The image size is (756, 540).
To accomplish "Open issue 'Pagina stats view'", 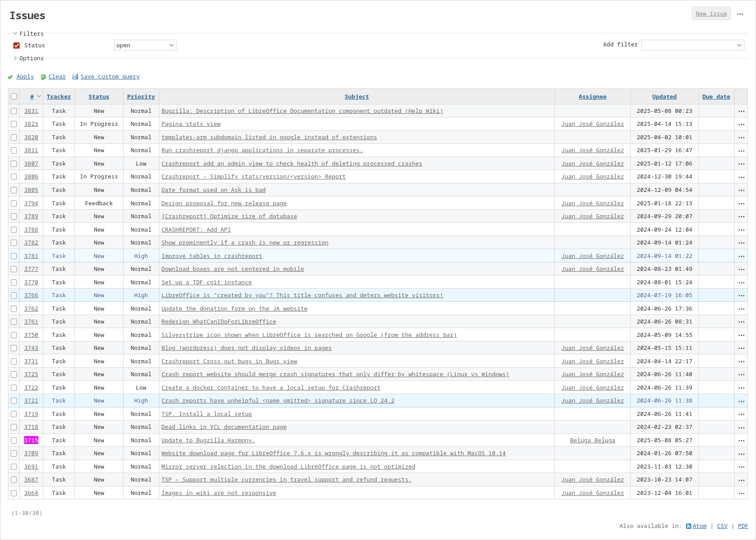I will [x=191, y=124].
